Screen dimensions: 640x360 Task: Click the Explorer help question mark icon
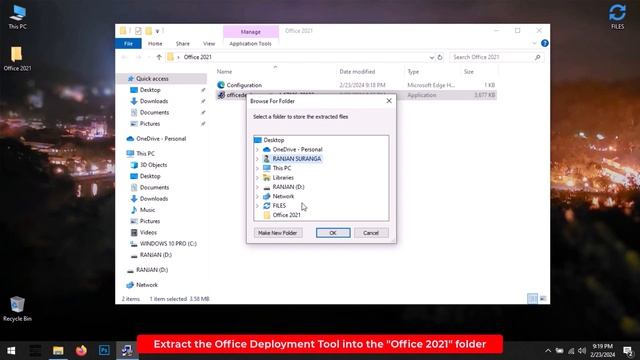544,43
